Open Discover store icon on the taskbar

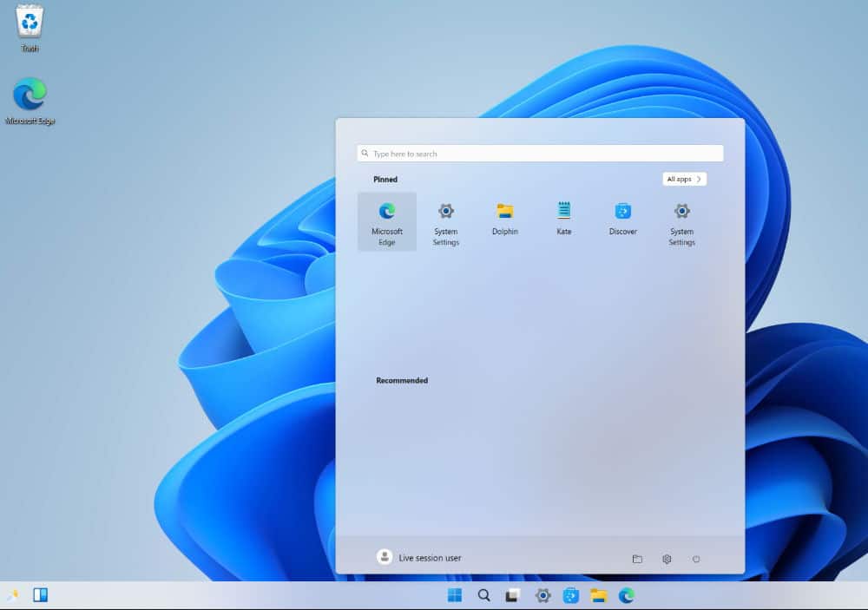(571, 595)
